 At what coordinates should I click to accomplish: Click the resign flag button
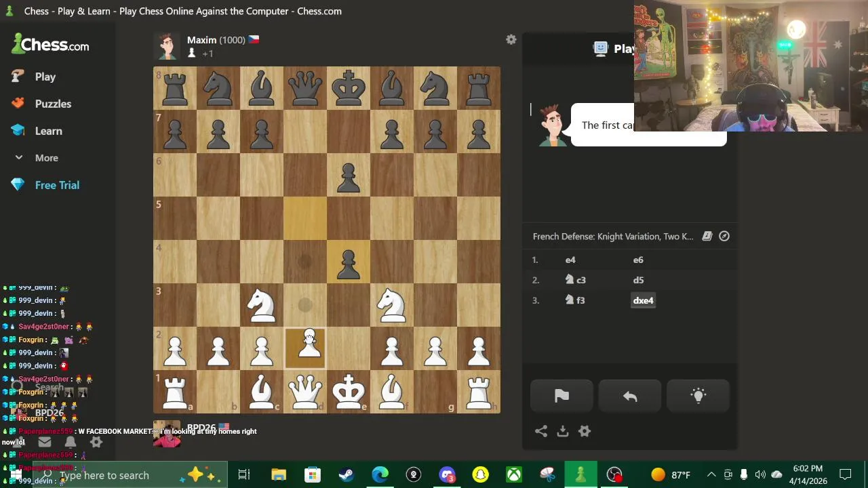coord(561,396)
